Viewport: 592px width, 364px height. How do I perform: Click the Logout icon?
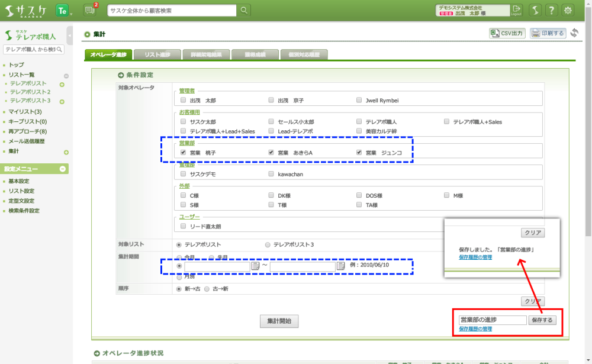tap(517, 10)
